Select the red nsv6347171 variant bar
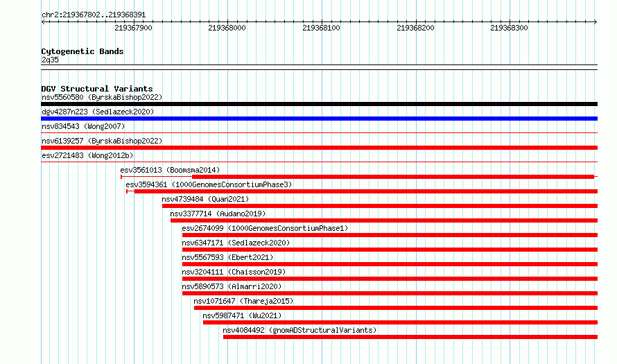 pos(390,250)
